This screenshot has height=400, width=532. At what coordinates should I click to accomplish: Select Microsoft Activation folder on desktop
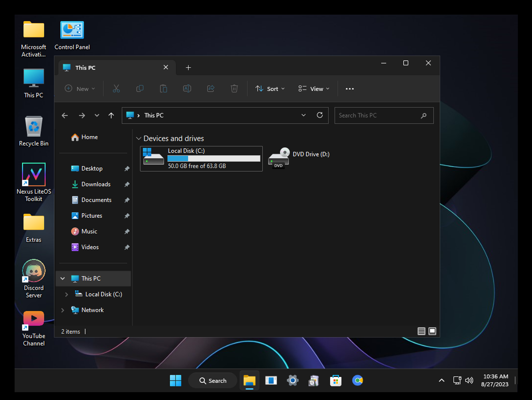tap(33, 39)
